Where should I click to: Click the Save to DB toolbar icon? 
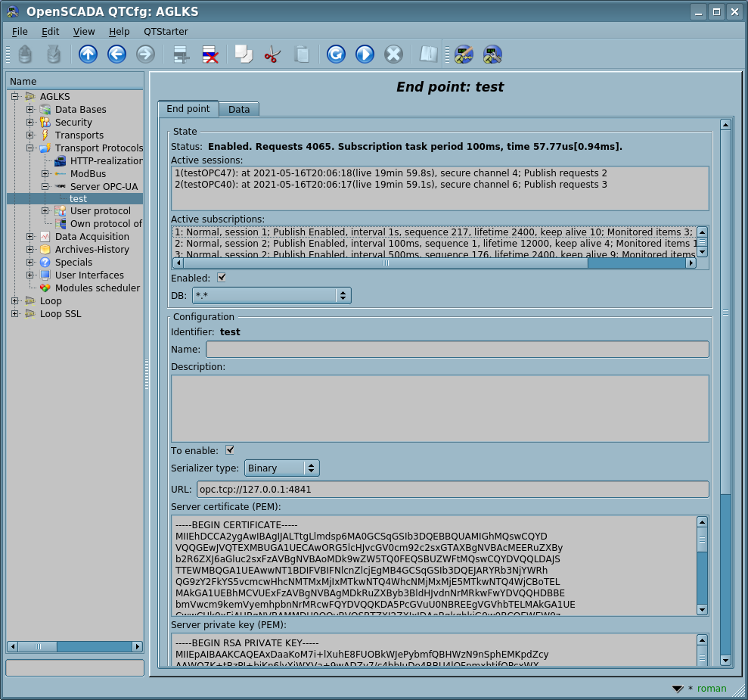tap(54, 54)
